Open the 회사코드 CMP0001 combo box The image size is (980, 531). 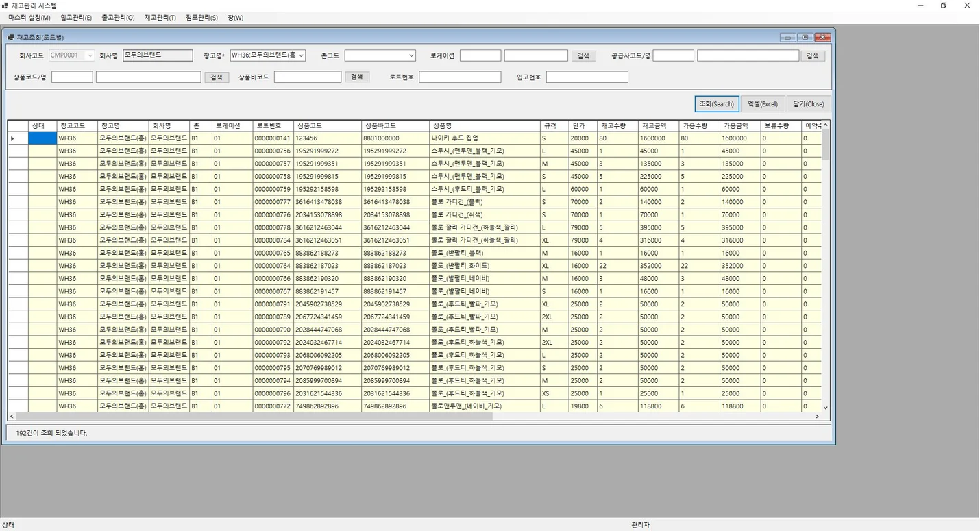pyautogui.click(x=71, y=55)
